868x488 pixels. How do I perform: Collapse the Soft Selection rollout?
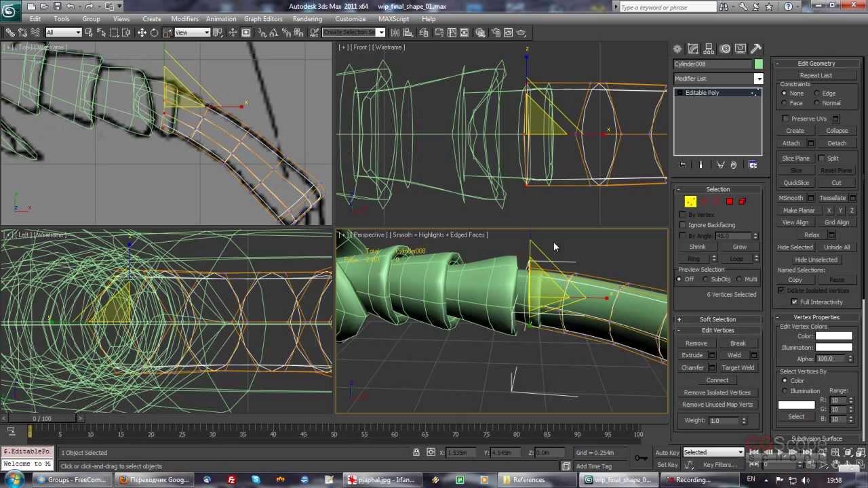tap(717, 319)
